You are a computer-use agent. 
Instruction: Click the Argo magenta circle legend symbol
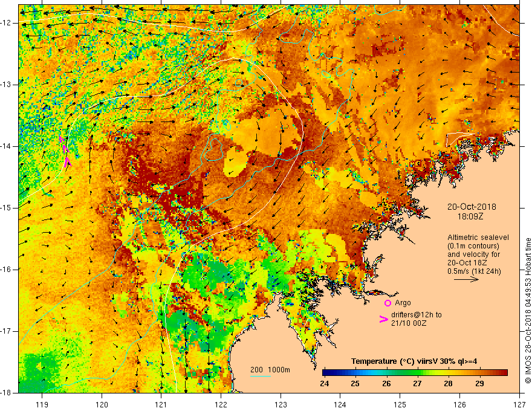[x=388, y=303]
